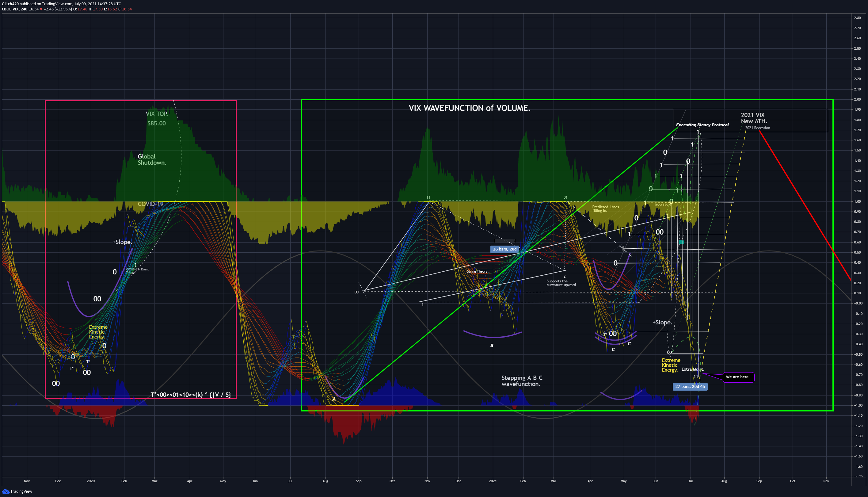Click the '2021 VIX New ATH.' text

(x=754, y=118)
